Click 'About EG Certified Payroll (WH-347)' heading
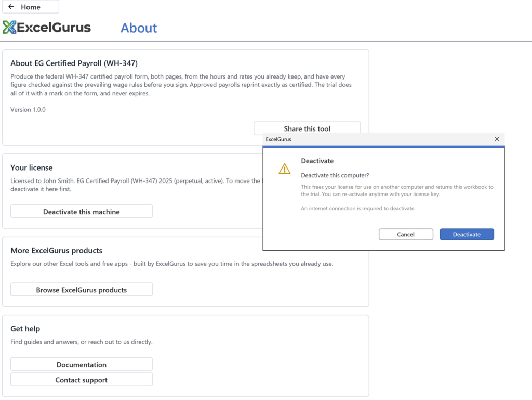 pyautogui.click(x=74, y=63)
